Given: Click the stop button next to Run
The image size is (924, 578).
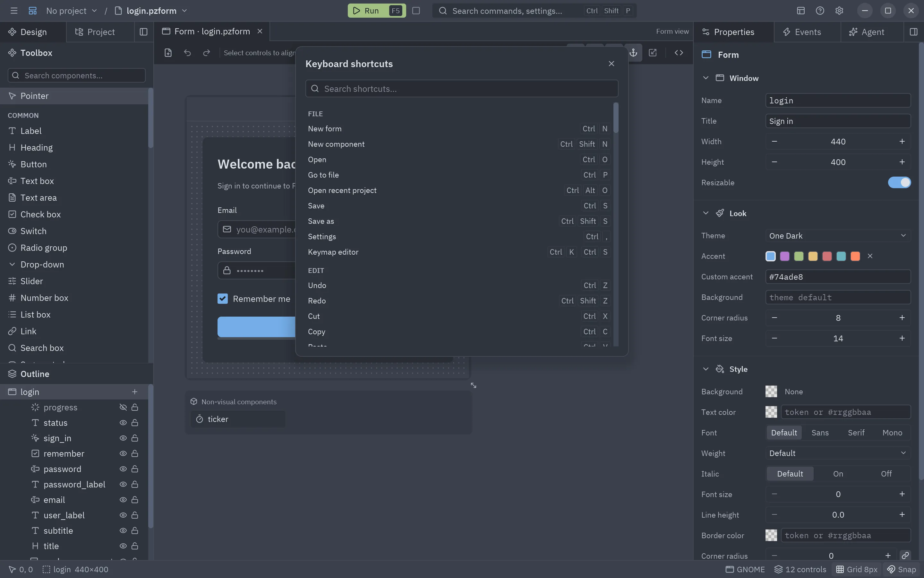Looking at the screenshot, I should point(416,11).
